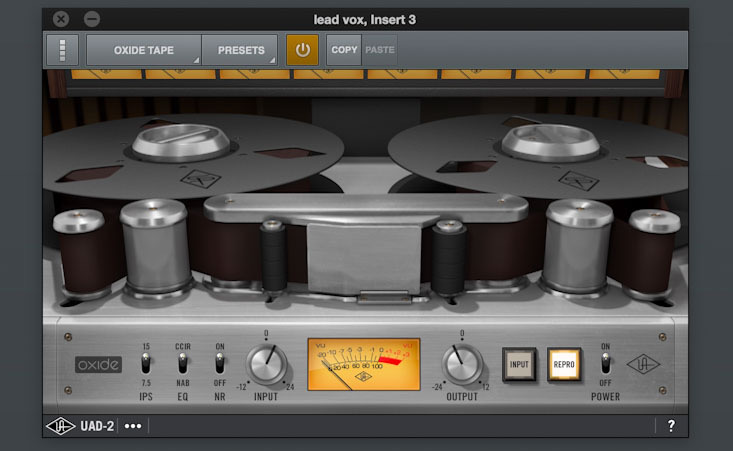Flip the EQ CCIR/NAB switch
This screenshot has height=451, width=733.
point(183,363)
